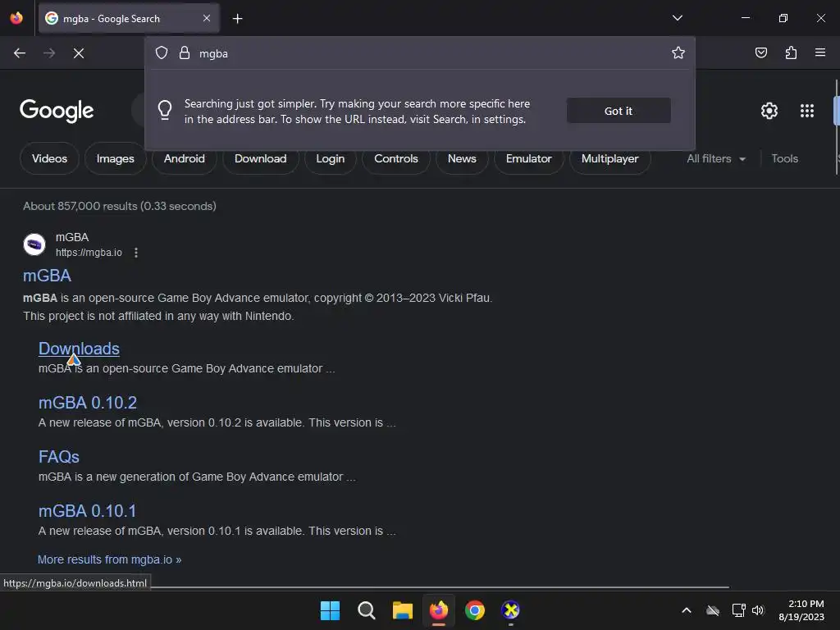This screenshot has height=630, width=840.
Task: Open Google quick settings gear
Action: 769,111
